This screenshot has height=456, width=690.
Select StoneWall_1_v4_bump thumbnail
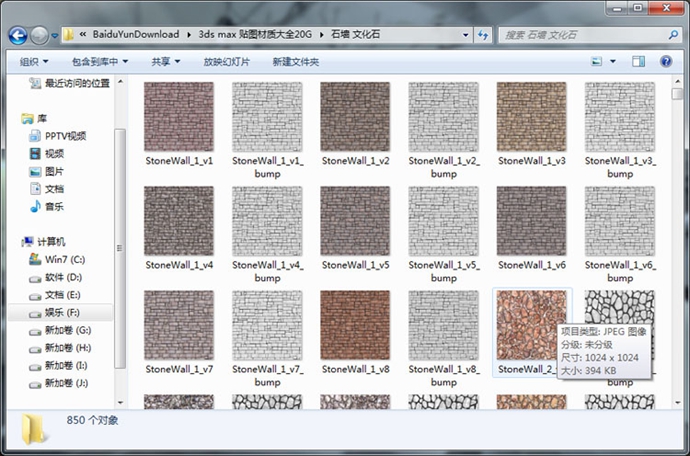[x=267, y=221]
